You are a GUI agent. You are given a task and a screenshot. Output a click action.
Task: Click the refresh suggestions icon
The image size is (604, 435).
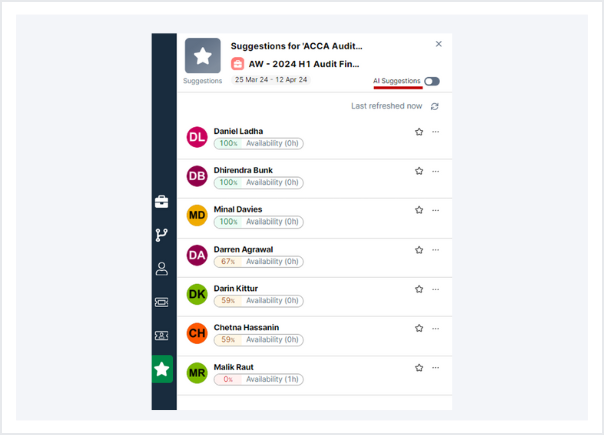click(x=434, y=106)
